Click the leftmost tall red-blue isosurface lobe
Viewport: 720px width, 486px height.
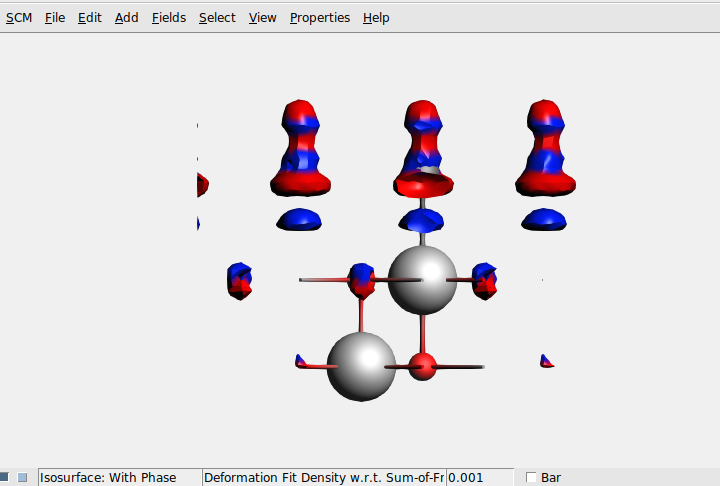[x=300, y=148]
